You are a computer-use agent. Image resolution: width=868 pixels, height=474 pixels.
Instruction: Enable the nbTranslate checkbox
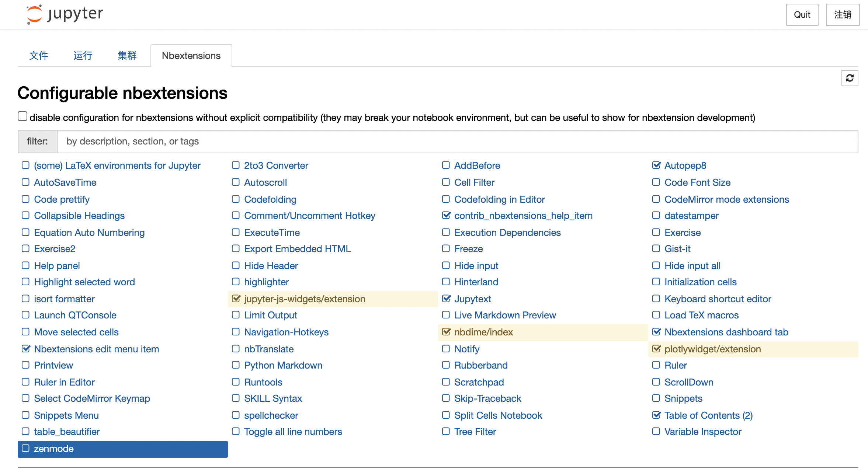236,349
